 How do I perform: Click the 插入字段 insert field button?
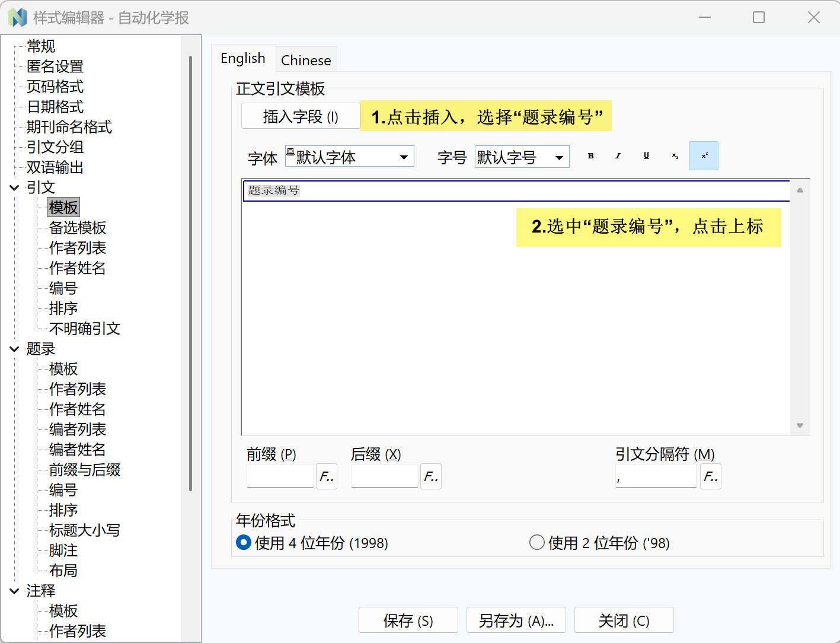pyautogui.click(x=300, y=116)
